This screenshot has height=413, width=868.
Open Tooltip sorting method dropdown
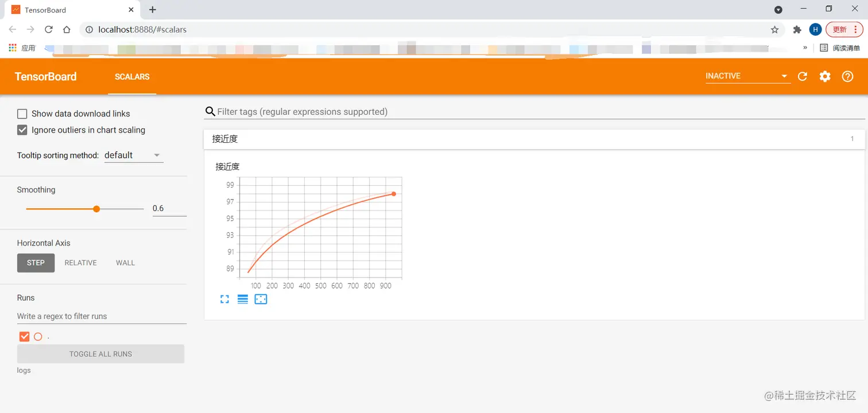(134, 155)
